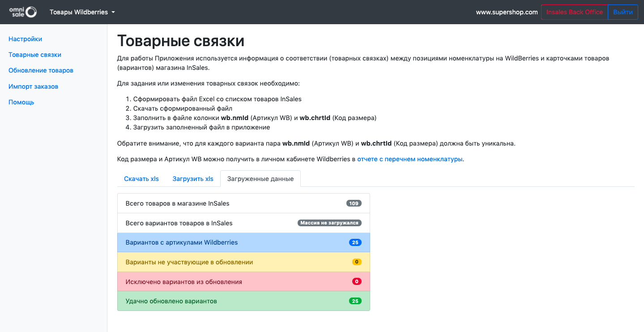Click the blue 25 badge for Wildberries articles
644x332 pixels.
click(x=355, y=243)
